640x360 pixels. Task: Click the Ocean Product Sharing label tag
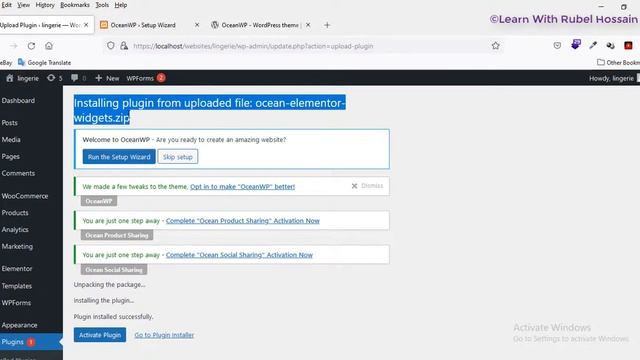point(117,235)
